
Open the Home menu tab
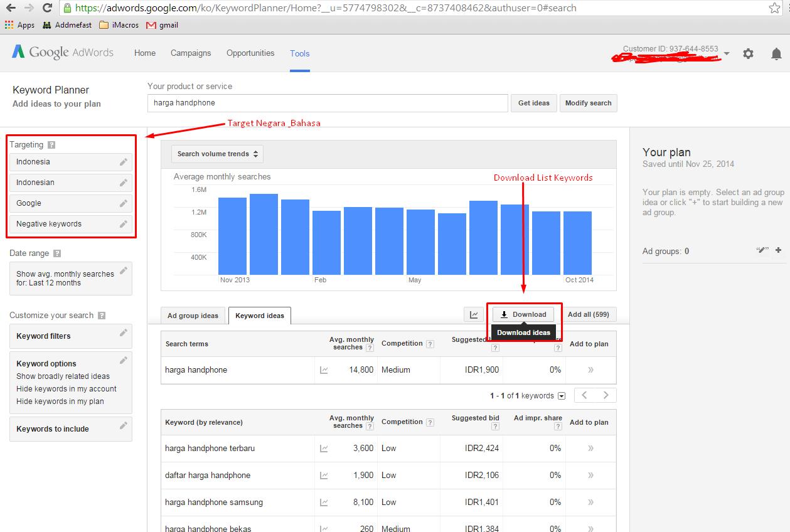[x=145, y=53]
